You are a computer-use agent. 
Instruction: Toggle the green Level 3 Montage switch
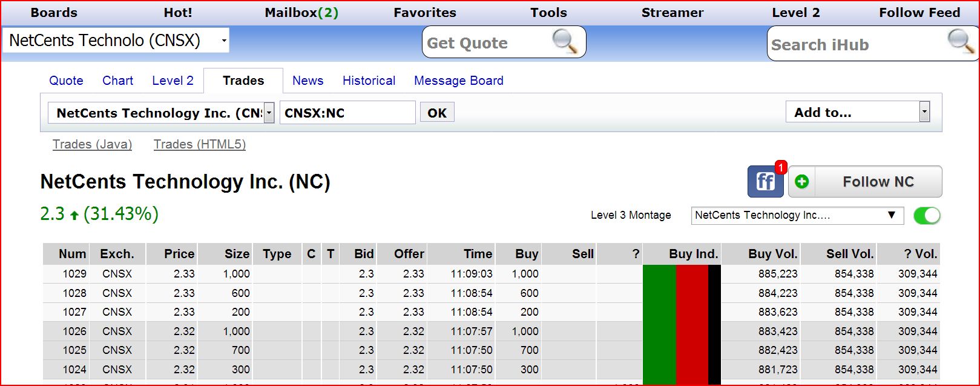[x=927, y=215]
